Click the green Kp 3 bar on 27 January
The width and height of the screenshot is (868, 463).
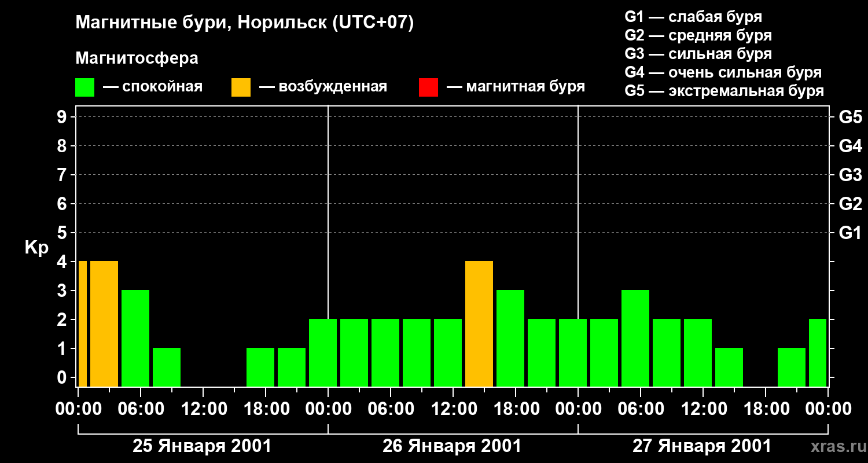[x=635, y=338]
